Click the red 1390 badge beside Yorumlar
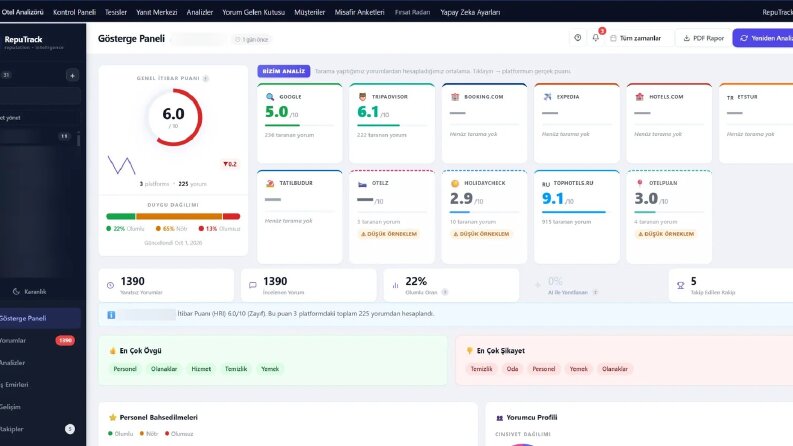 [x=65, y=340]
